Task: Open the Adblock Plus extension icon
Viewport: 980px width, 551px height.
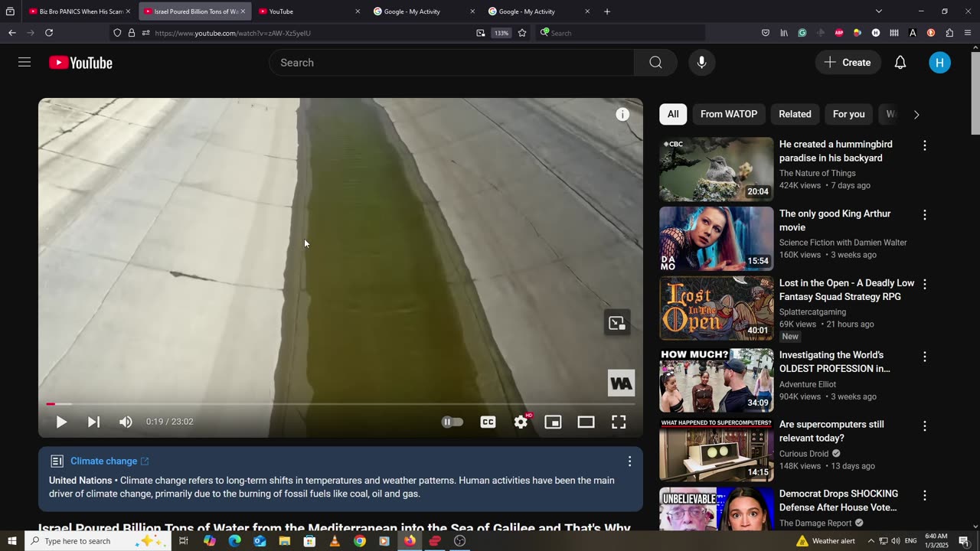Action: (838, 33)
